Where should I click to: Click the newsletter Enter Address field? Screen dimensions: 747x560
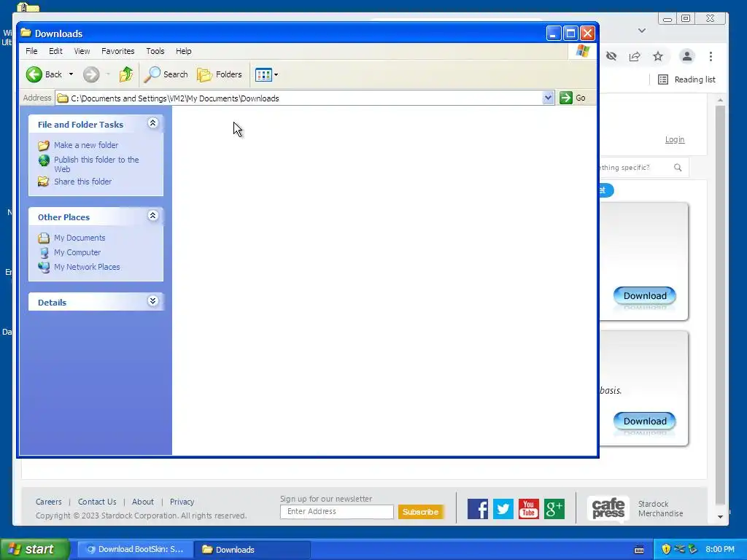[337, 511]
